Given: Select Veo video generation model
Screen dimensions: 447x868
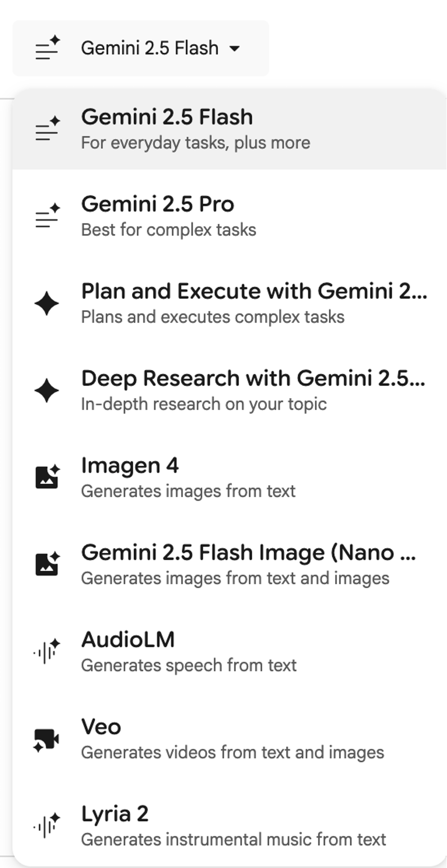Looking at the screenshot, I should (101, 727).
